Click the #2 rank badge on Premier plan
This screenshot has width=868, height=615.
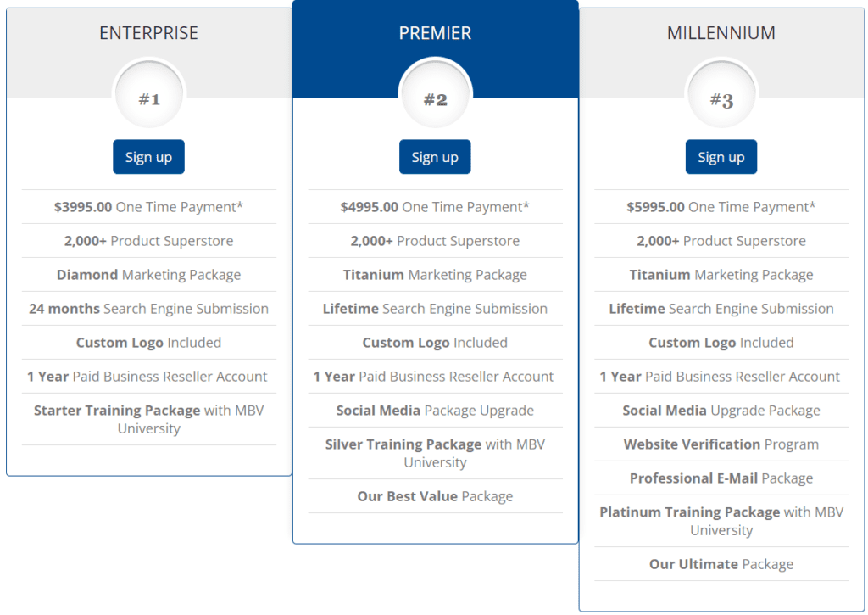(435, 95)
